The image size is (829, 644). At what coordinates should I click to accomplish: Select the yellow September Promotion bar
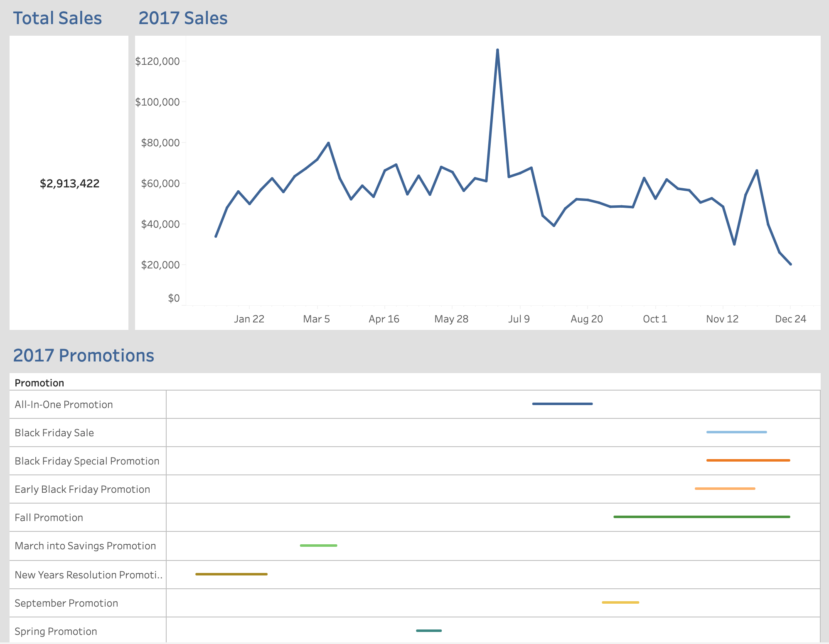coord(620,602)
